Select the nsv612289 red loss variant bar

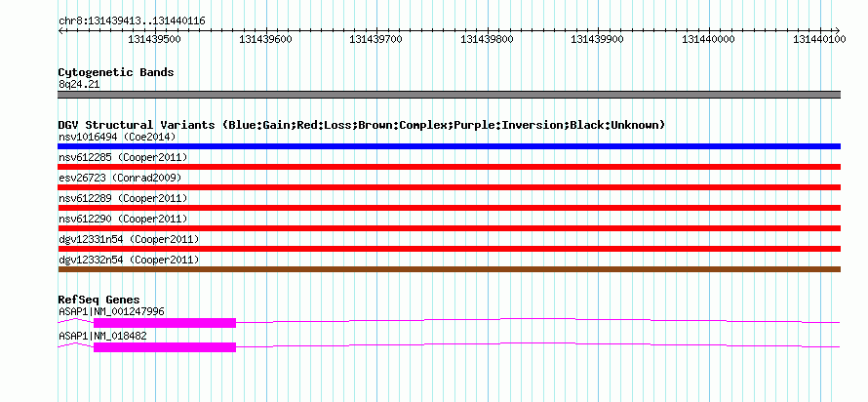point(449,208)
